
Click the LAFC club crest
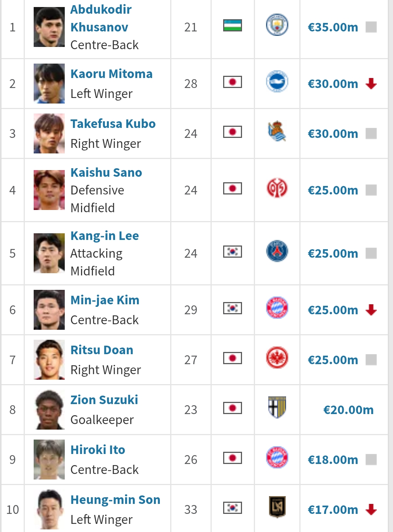[x=277, y=507]
